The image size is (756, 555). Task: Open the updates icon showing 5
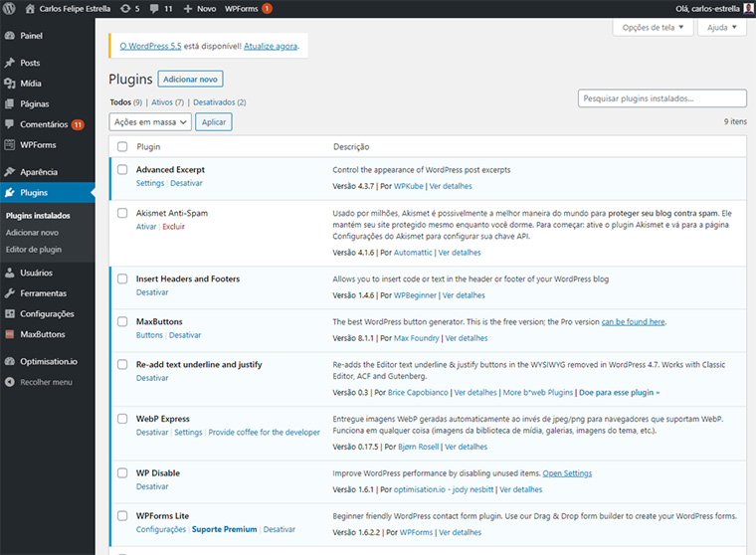[125, 8]
